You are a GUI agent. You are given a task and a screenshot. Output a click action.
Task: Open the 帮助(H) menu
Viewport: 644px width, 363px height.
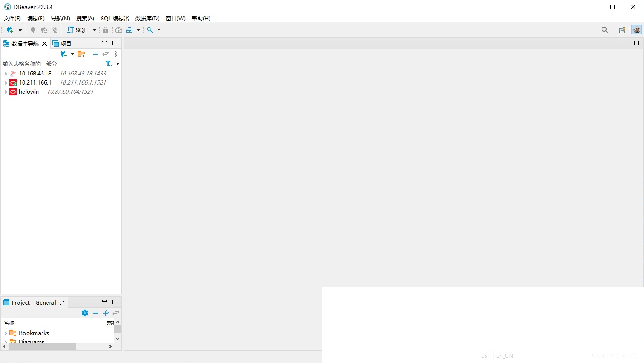(x=201, y=19)
